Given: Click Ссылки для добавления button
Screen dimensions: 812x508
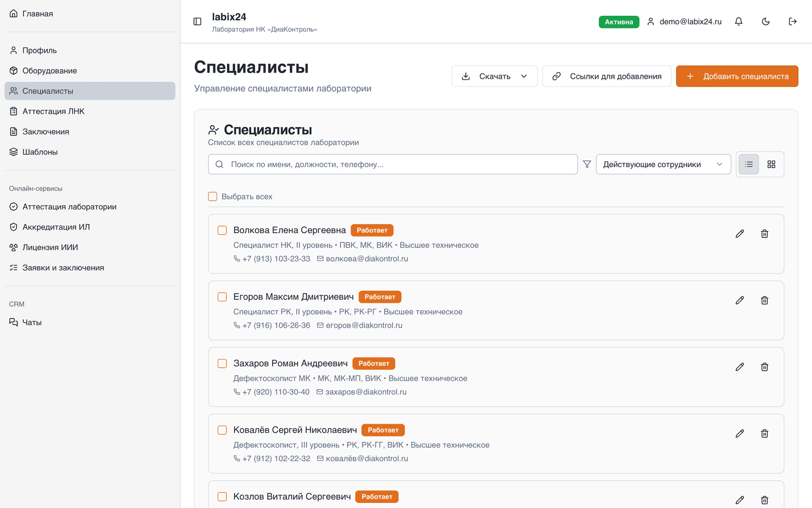Looking at the screenshot, I should [607, 76].
